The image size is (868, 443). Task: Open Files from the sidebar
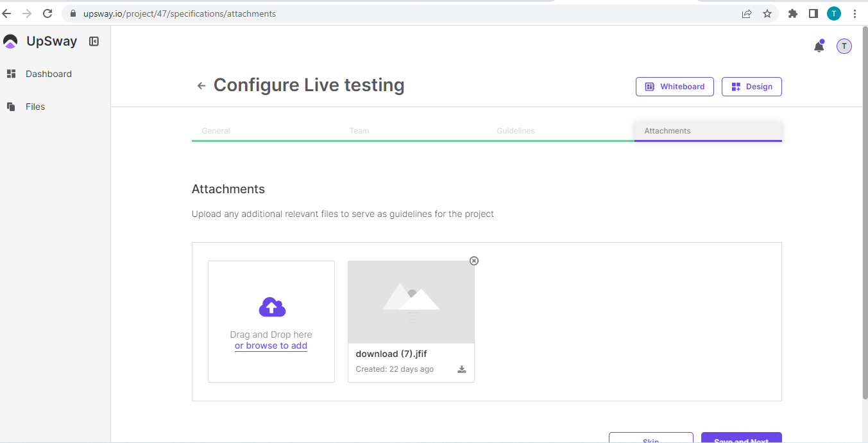click(x=35, y=107)
